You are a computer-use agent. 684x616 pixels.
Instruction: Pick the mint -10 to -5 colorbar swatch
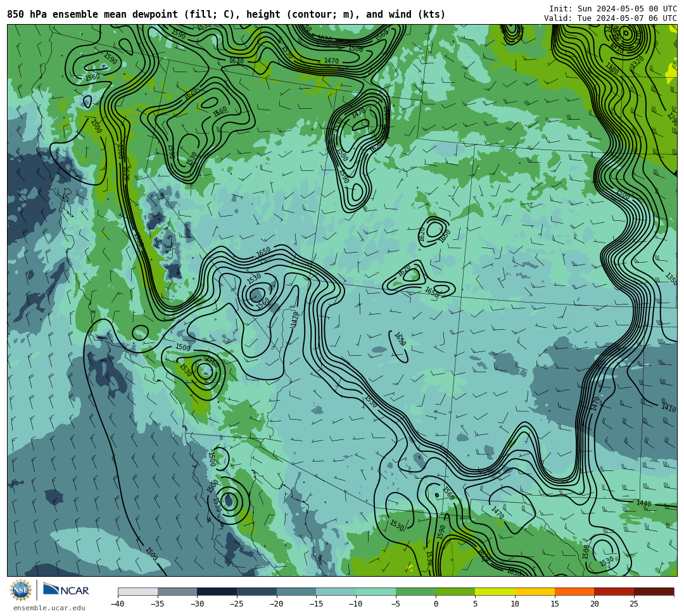(376, 591)
